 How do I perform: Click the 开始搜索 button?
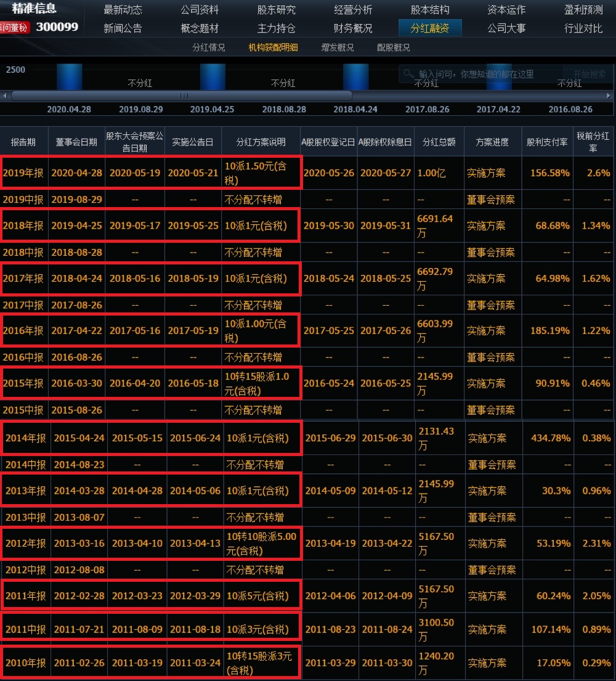(x=589, y=74)
